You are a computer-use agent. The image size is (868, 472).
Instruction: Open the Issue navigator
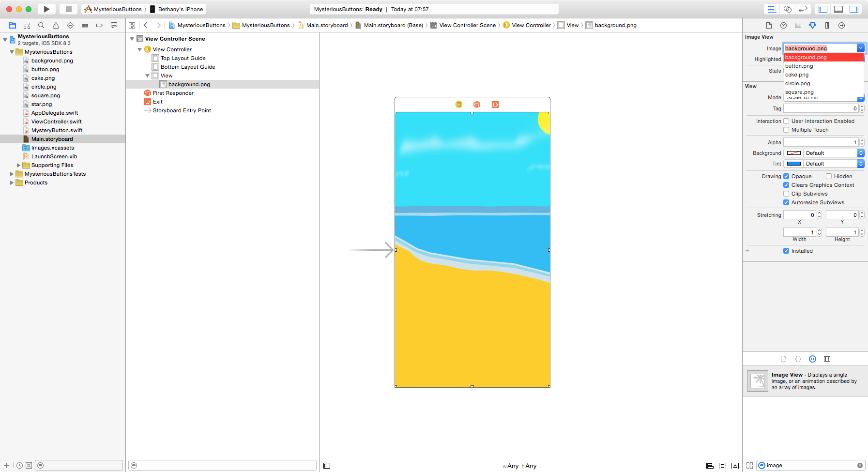(56, 25)
